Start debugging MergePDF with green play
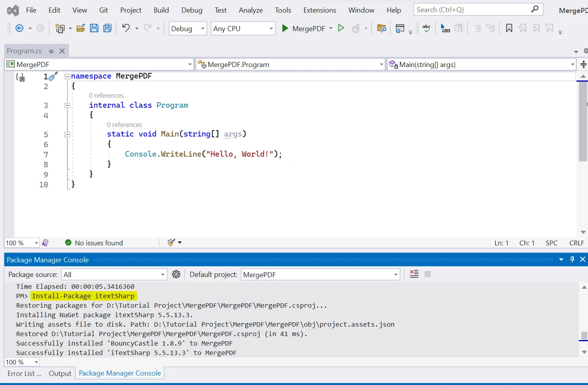The height and width of the screenshot is (385, 588). (285, 28)
